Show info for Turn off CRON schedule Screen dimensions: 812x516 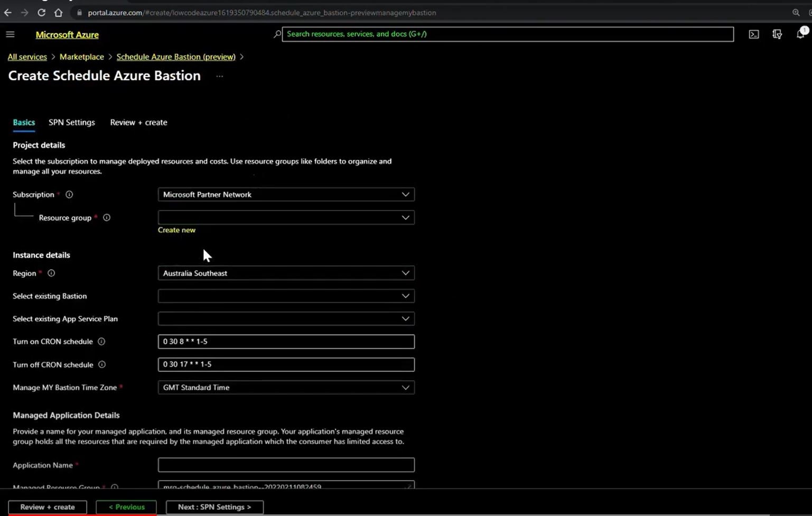click(x=102, y=365)
